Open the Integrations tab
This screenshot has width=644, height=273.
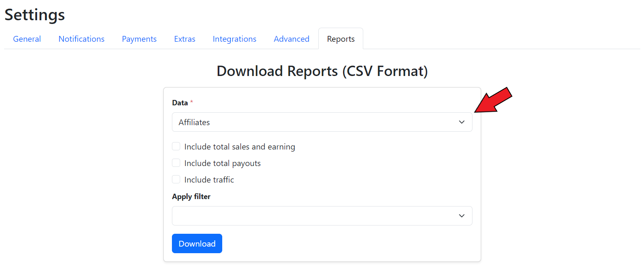234,39
